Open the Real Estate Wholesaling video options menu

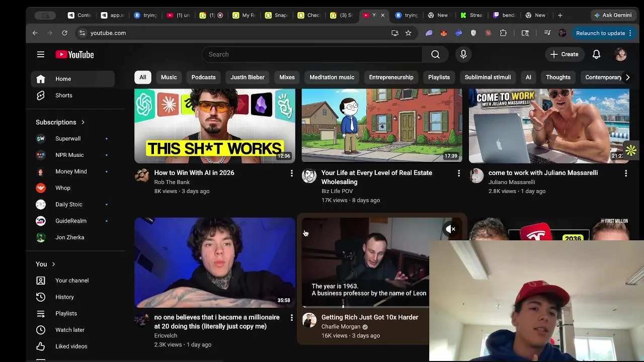pyautogui.click(x=458, y=173)
